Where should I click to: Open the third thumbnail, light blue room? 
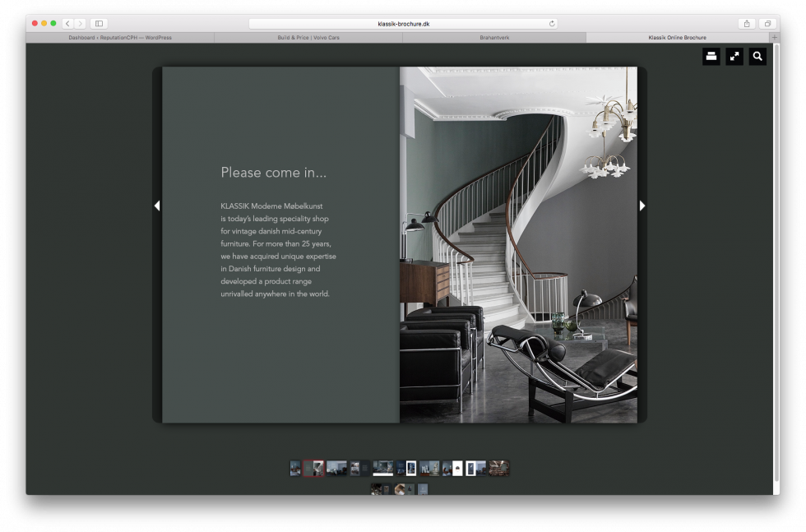pyautogui.click(x=336, y=468)
